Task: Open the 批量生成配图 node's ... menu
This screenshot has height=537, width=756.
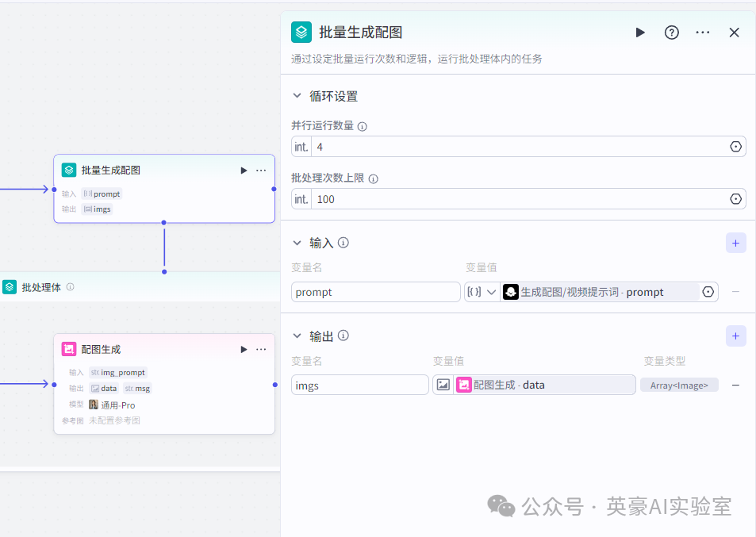Action: (260, 170)
